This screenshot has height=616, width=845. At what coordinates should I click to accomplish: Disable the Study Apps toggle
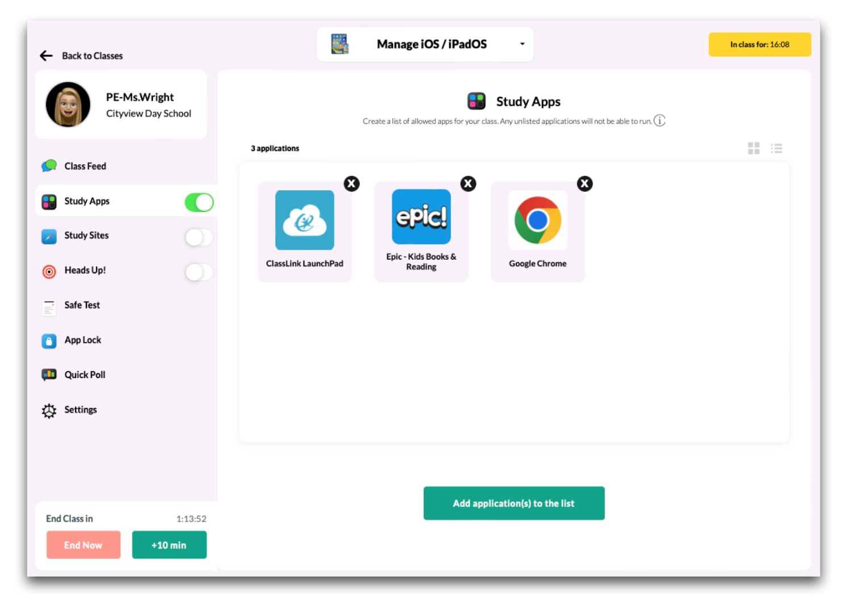tap(198, 202)
